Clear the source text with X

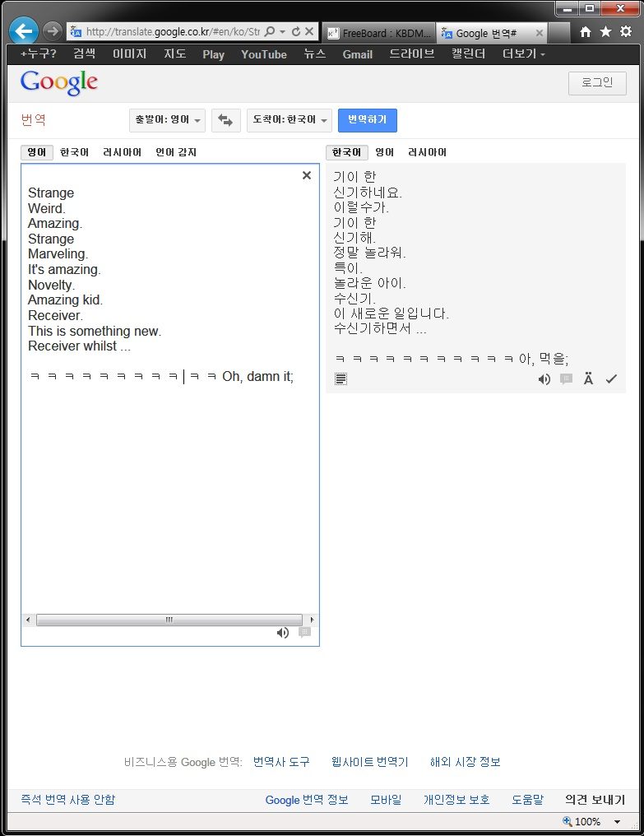[307, 175]
